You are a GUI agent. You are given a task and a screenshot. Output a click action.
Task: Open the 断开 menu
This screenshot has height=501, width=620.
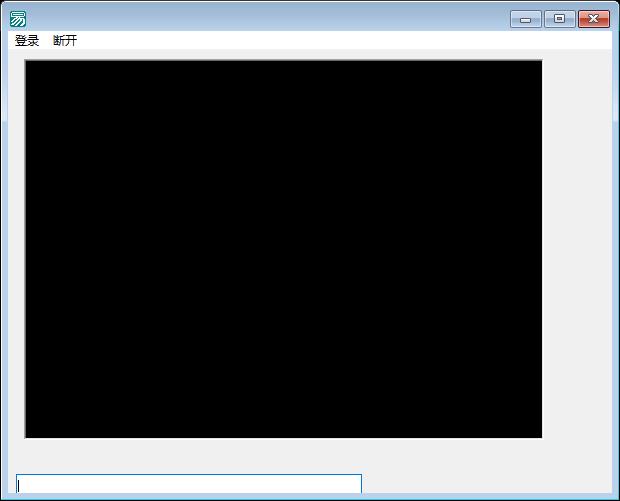click(65, 40)
